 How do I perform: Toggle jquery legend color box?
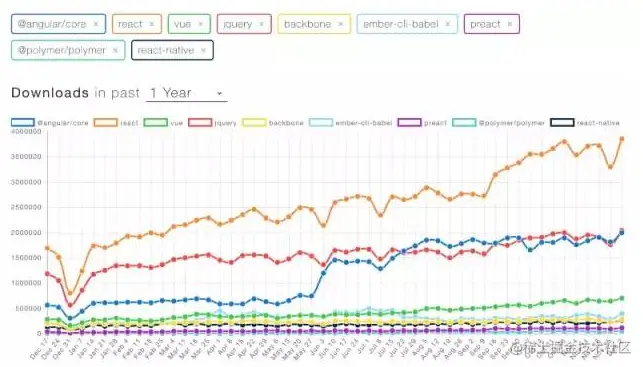[x=200, y=123]
